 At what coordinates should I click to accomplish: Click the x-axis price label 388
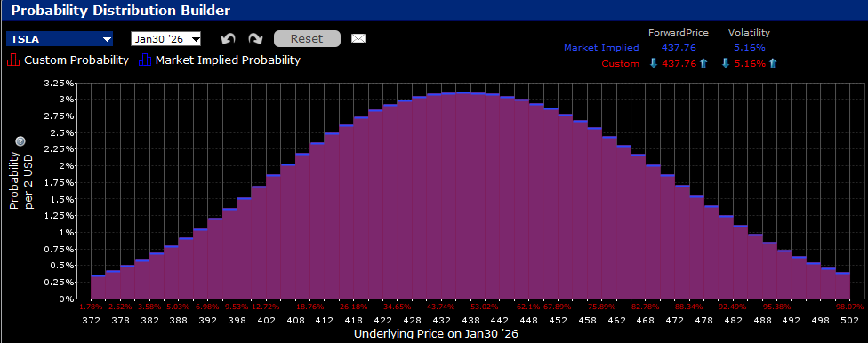pyautogui.click(x=178, y=320)
